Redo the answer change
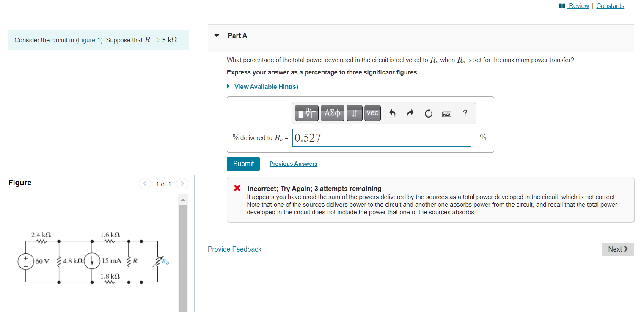Viewport: 644px width, 312px height. pyautogui.click(x=410, y=113)
